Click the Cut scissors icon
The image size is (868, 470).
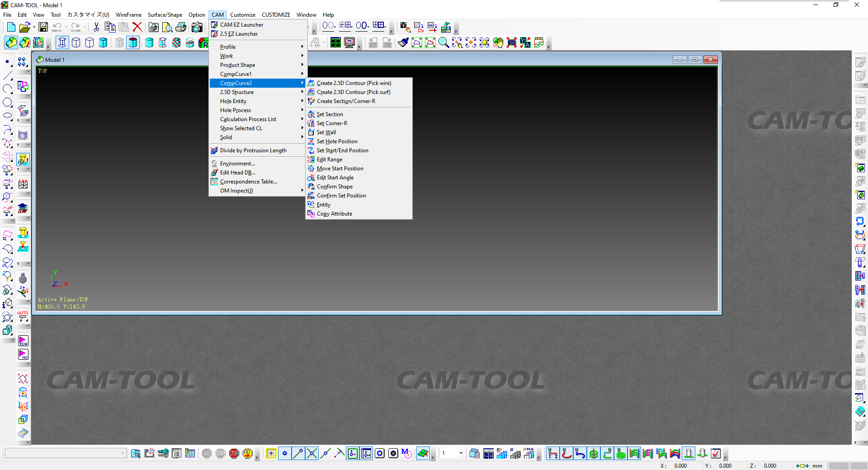[x=96, y=27]
